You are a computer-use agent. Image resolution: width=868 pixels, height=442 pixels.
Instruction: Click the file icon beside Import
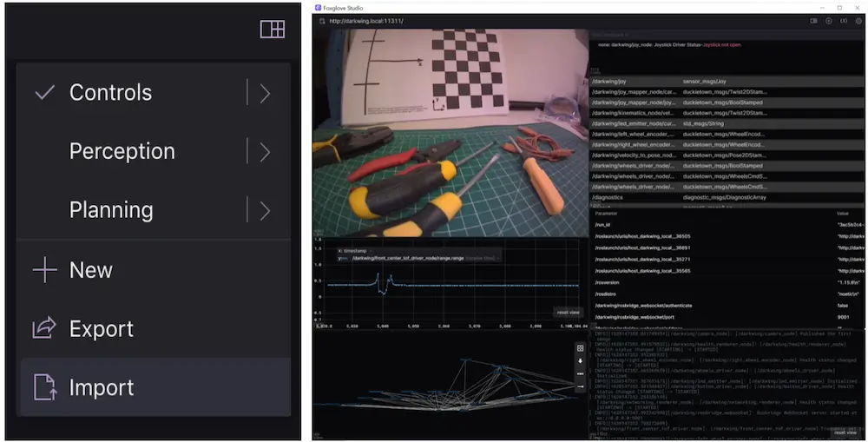click(x=45, y=386)
